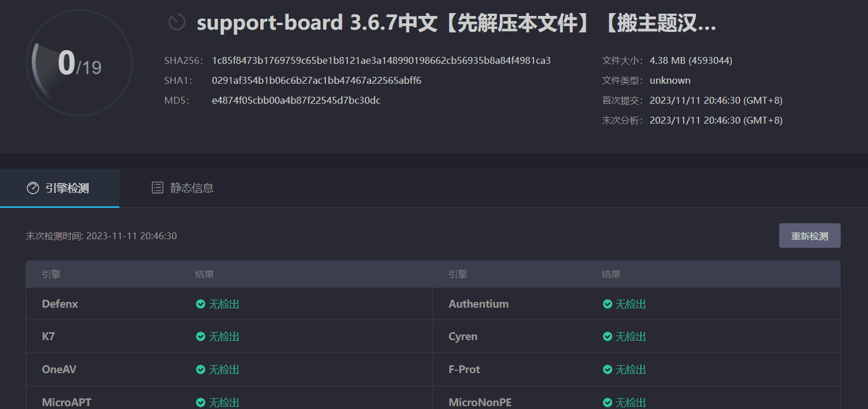The image size is (868, 409).
Task: Click 无检出 result for OneAV
Action: tap(224, 370)
